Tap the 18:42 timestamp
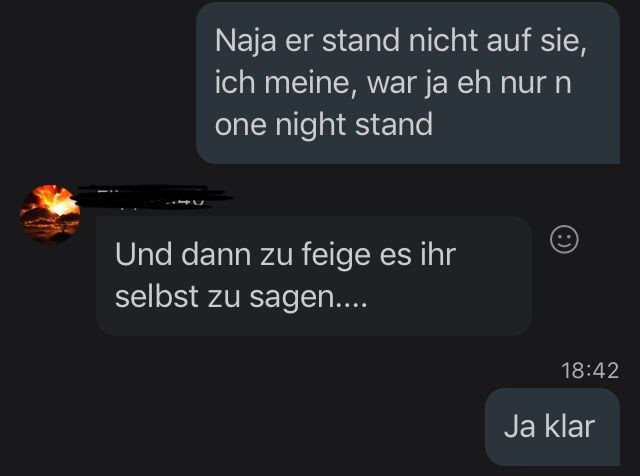The width and height of the screenshot is (640, 476). coord(590,371)
